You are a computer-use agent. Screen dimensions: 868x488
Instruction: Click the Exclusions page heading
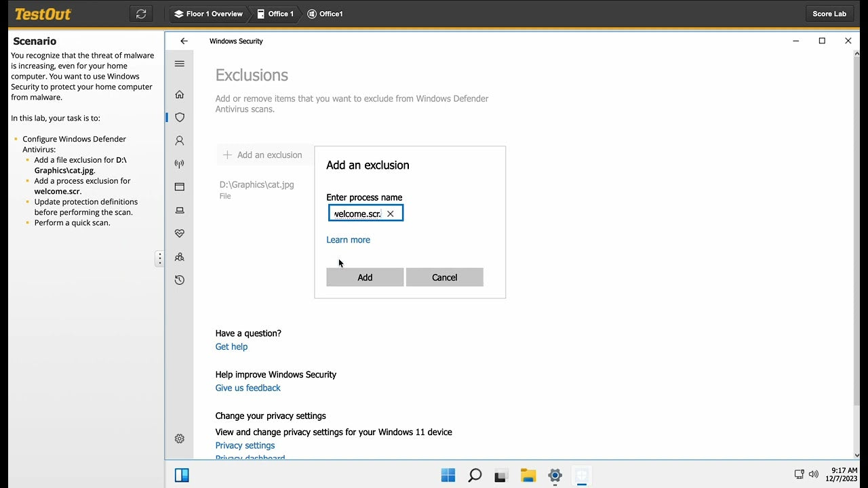tap(252, 75)
